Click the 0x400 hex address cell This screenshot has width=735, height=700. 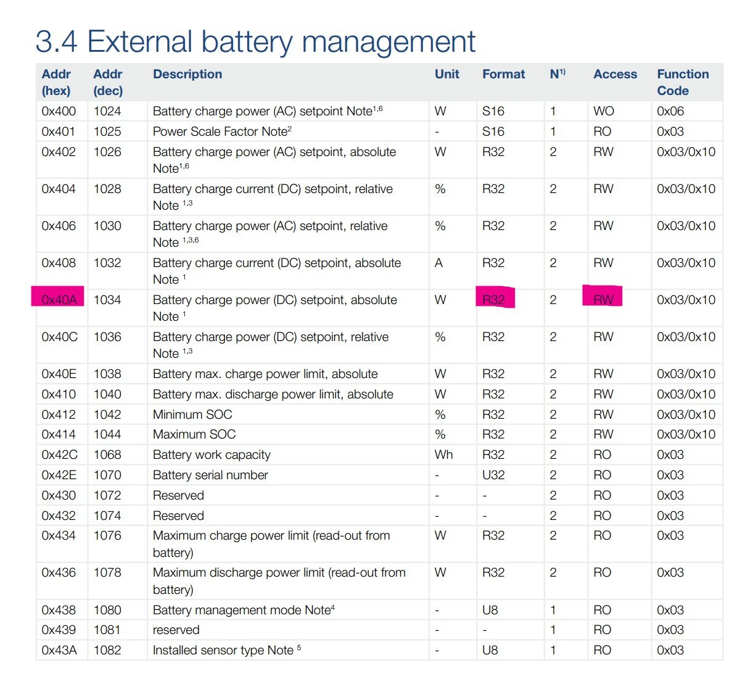[x=59, y=111]
